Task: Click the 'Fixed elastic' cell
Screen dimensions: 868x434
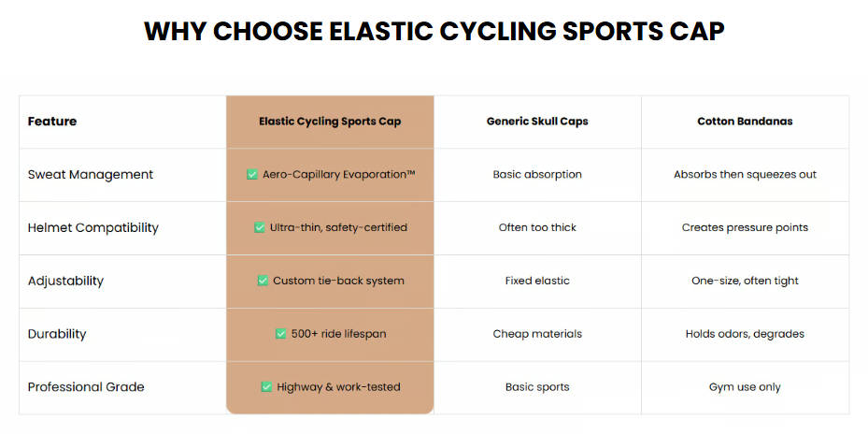Action: [x=537, y=281]
